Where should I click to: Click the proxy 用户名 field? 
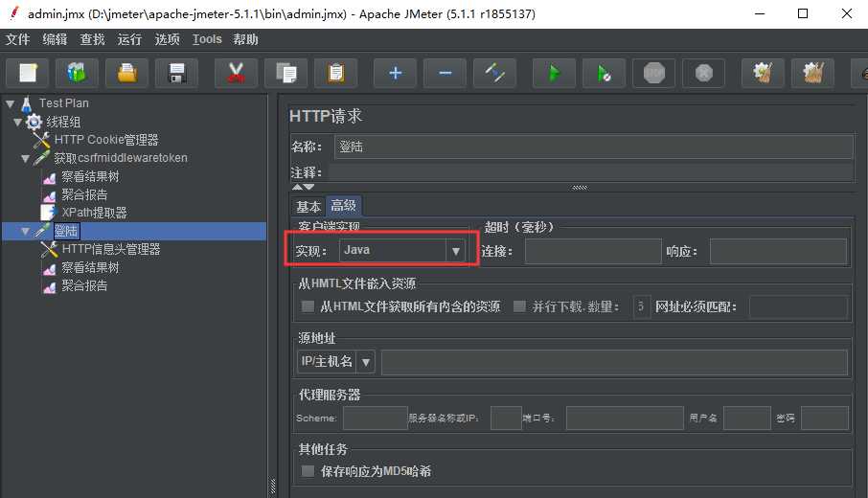click(x=746, y=419)
